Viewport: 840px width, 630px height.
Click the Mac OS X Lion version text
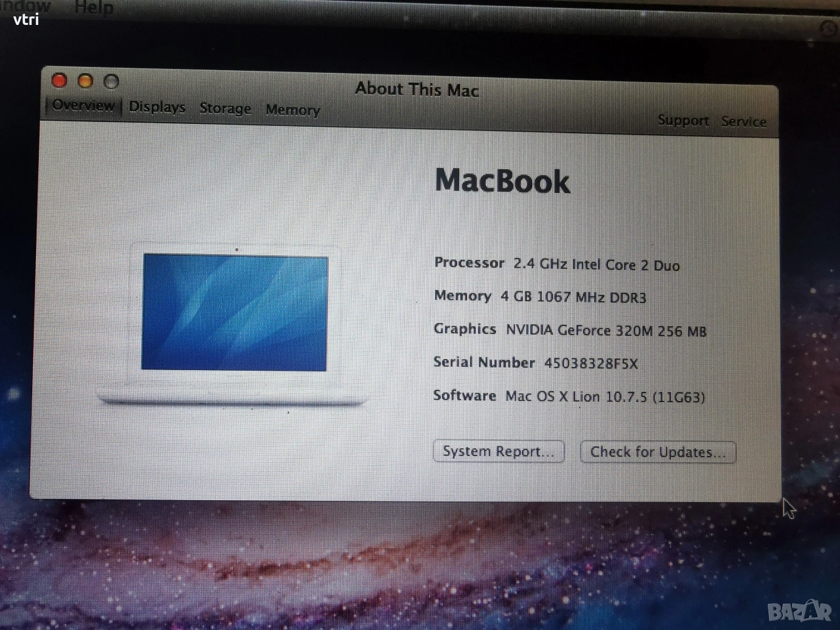604,397
